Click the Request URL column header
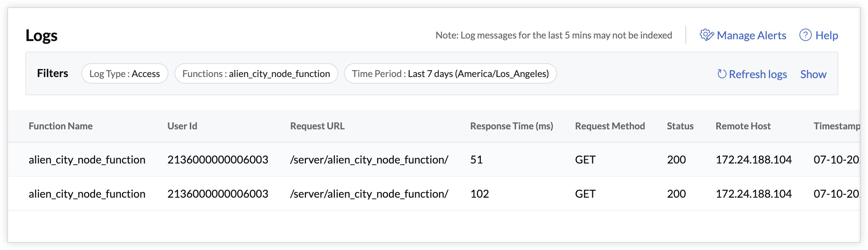Screen dimensions: 868x250 click(317, 126)
